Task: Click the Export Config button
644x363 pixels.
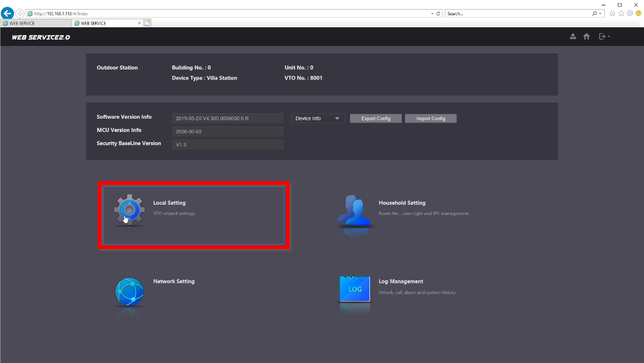Action: coord(376,119)
